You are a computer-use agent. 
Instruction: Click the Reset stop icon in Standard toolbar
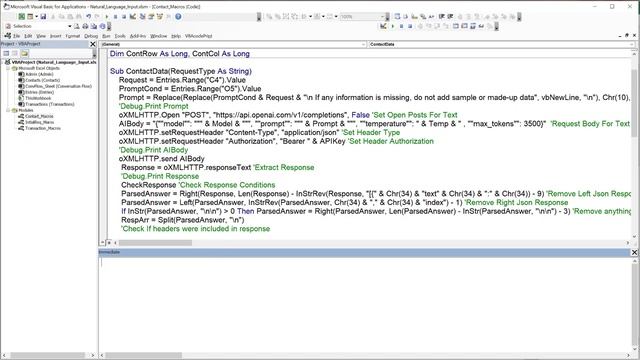click(x=124, y=17)
